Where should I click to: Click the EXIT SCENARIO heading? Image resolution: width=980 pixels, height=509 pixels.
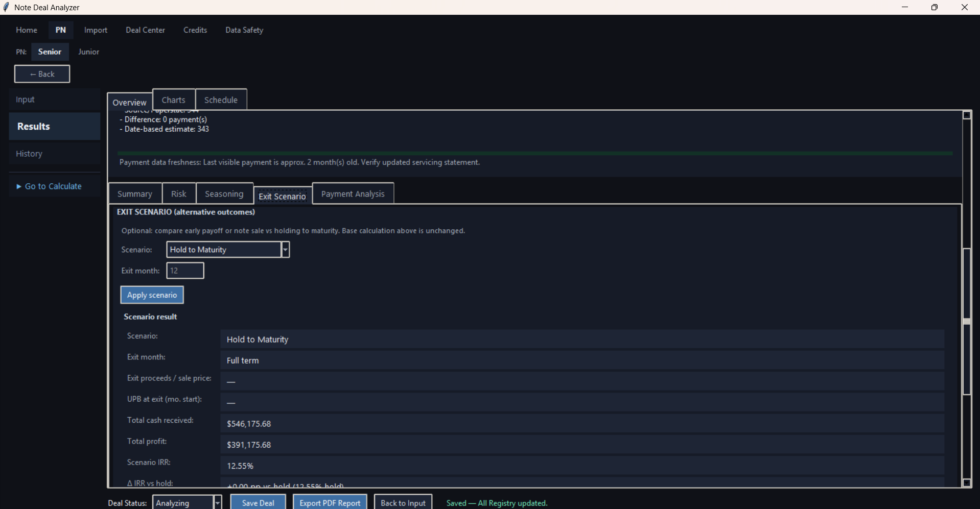pos(186,212)
